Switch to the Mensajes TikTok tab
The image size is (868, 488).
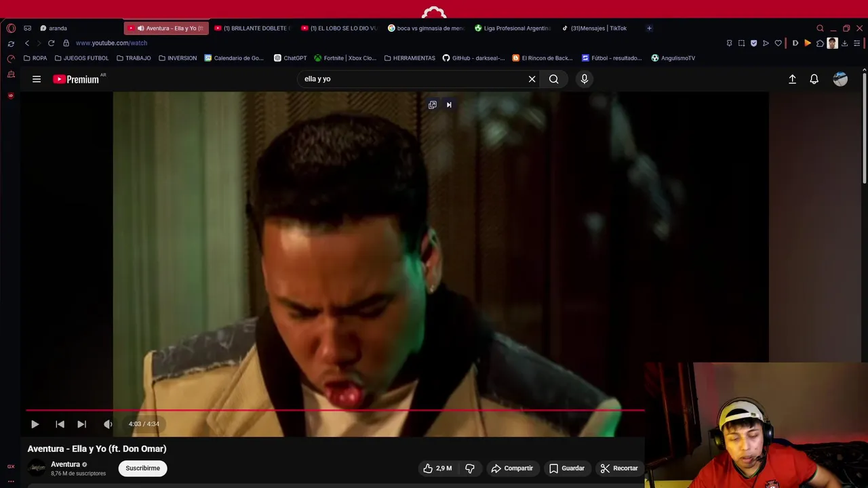(x=599, y=28)
